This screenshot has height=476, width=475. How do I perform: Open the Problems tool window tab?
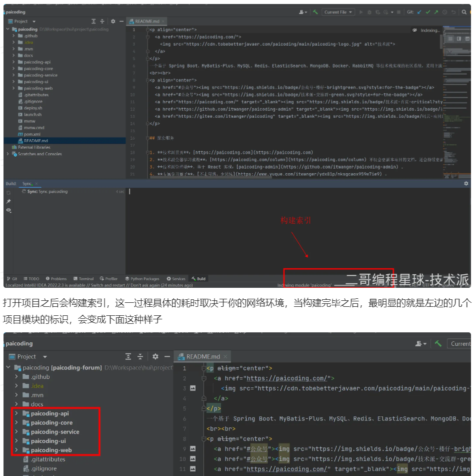click(56, 279)
